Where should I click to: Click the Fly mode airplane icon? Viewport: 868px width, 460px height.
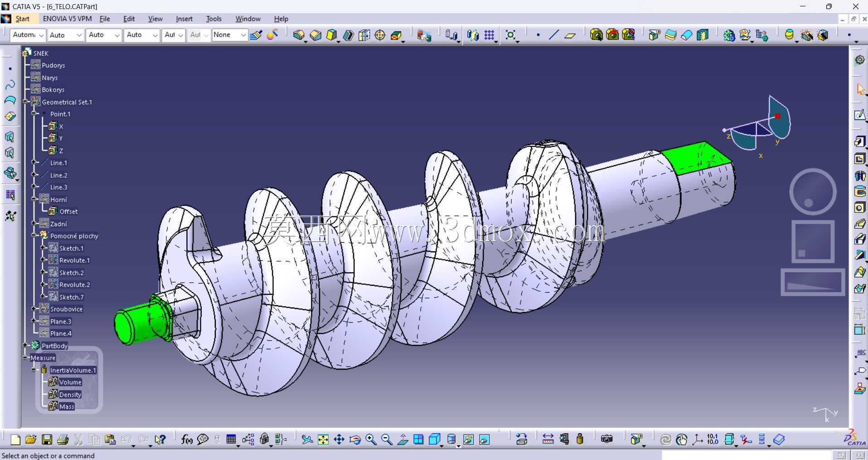coord(307,439)
